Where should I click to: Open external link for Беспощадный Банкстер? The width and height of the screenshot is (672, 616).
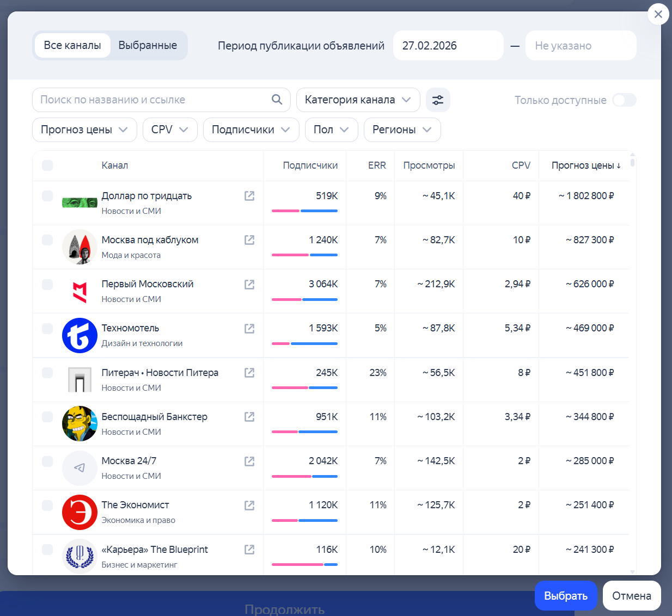(x=249, y=416)
